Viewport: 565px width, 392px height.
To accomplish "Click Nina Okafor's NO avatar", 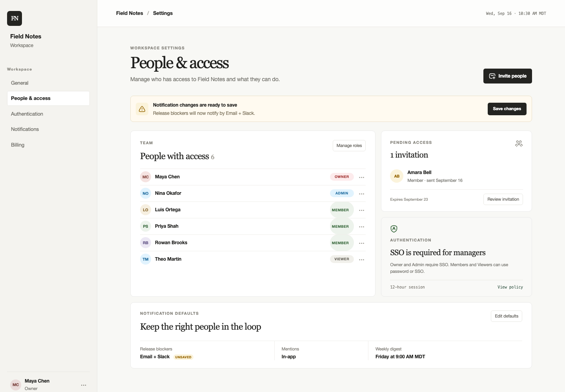I will coord(146,193).
